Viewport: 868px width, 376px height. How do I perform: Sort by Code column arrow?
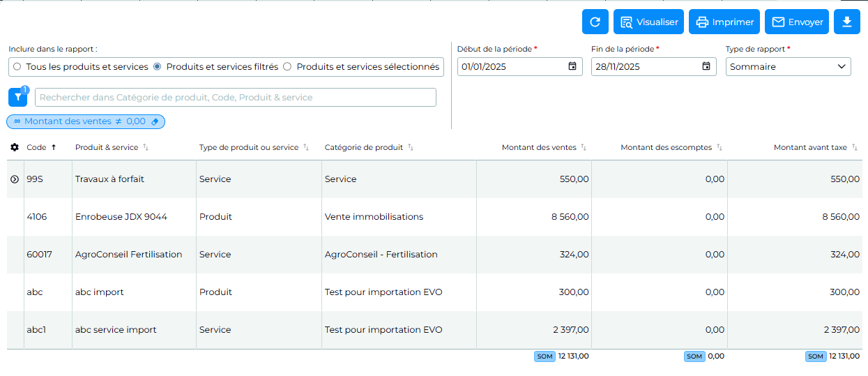click(x=54, y=147)
